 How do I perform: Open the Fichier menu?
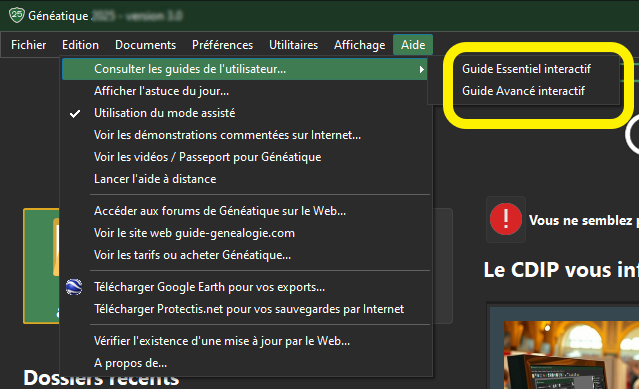29,45
